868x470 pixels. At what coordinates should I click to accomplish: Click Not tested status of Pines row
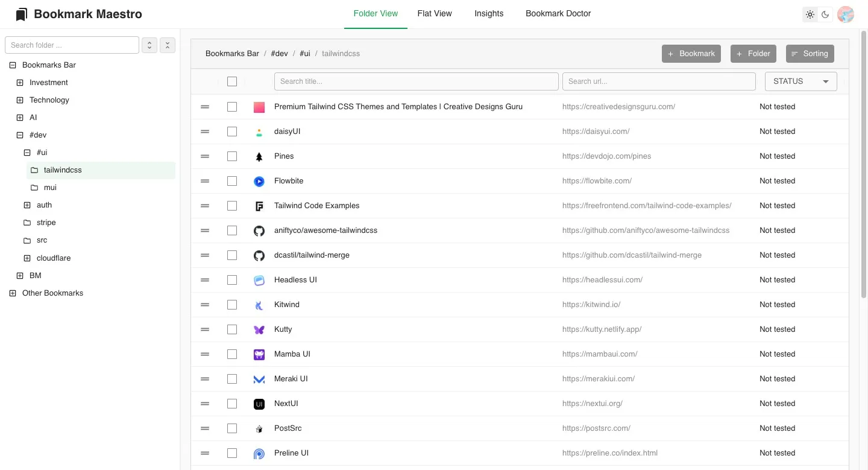point(778,156)
